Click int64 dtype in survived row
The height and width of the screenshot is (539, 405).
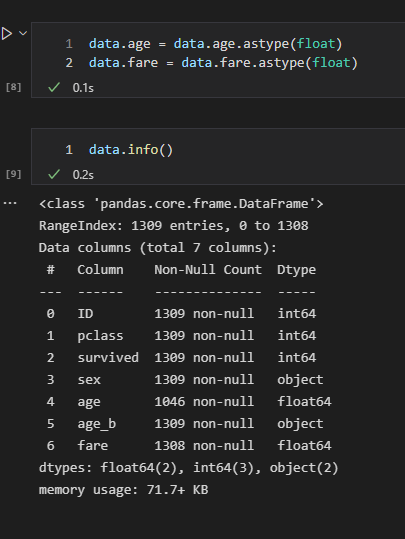(x=296, y=358)
